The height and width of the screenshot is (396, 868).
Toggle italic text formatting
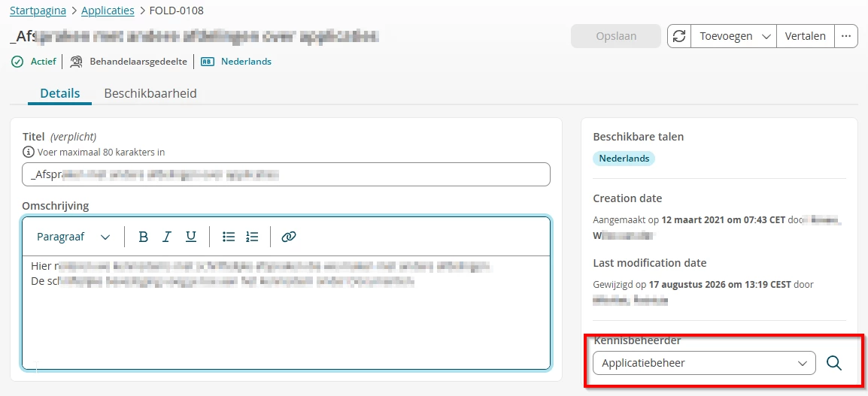coord(167,237)
